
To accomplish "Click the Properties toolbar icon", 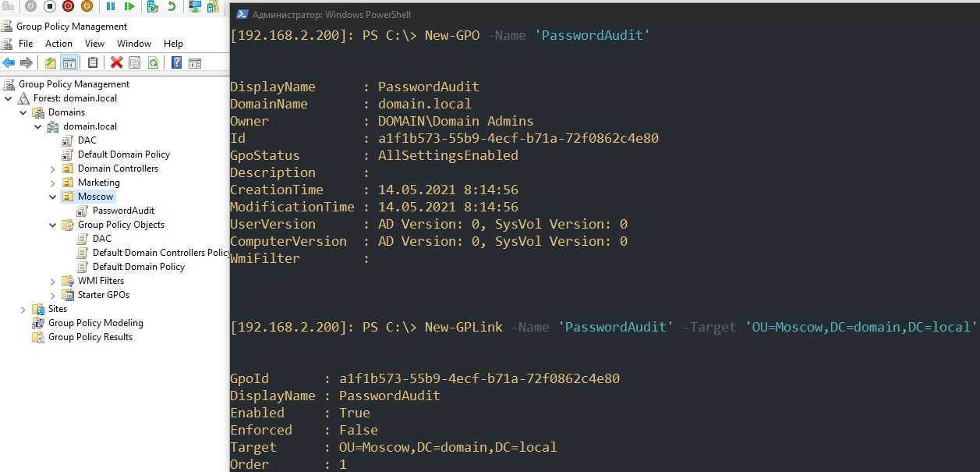I will coord(135,63).
